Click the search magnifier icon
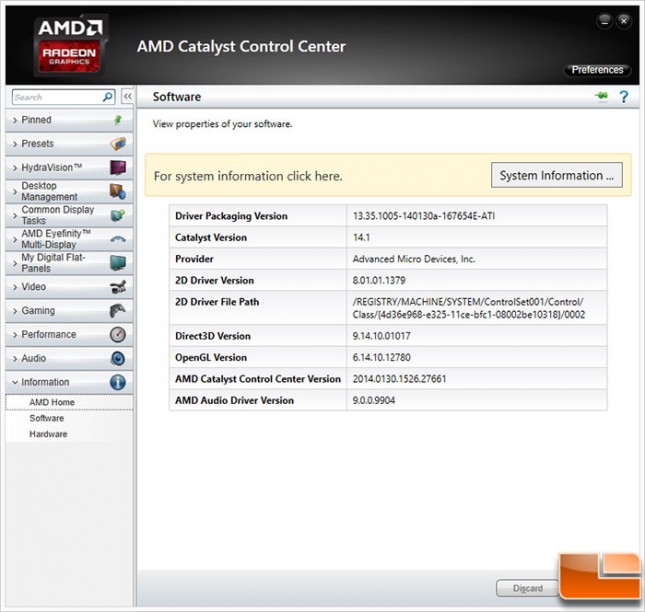645x612 pixels. pos(108,97)
